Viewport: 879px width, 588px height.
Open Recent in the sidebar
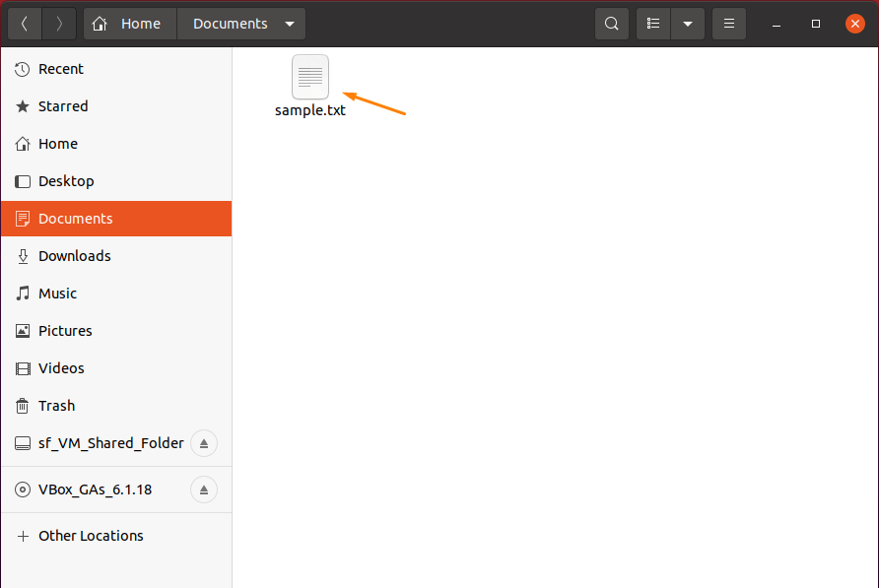[x=116, y=69]
